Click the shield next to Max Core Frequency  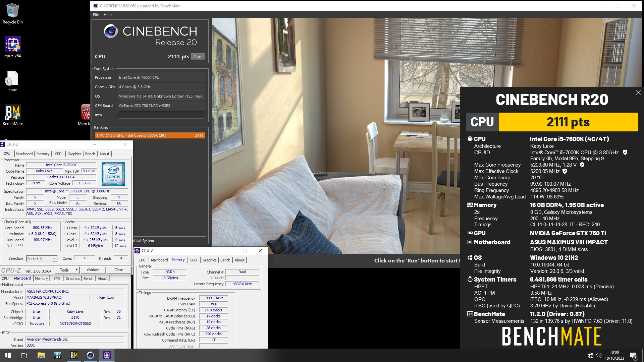[x=582, y=165]
